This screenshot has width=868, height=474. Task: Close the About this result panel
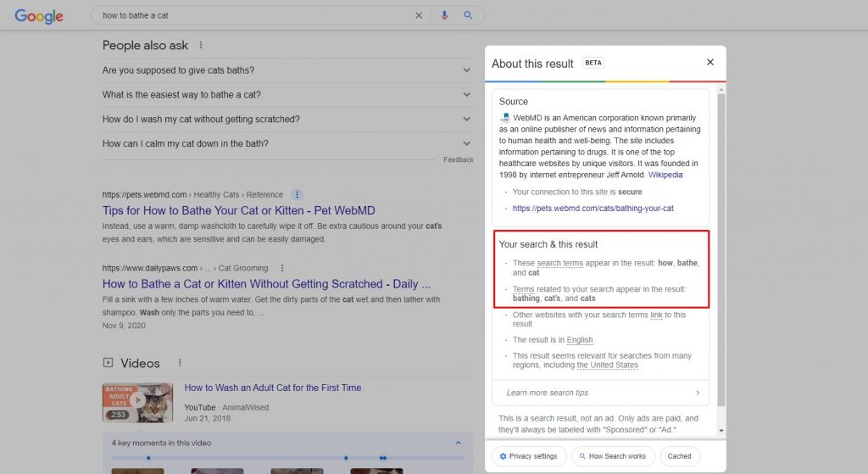[710, 63]
